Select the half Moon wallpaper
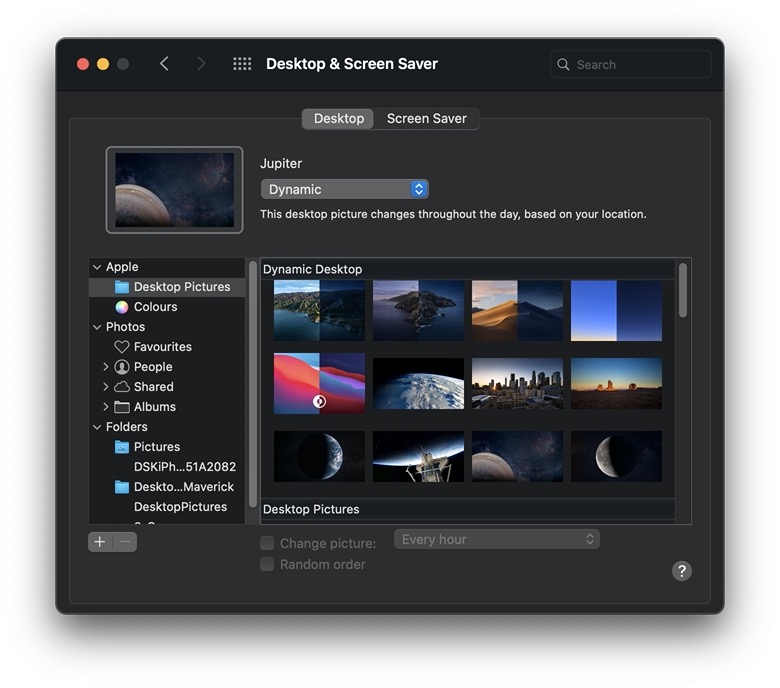Viewport: 780px width, 688px height. pyautogui.click(x=616, y=456)
